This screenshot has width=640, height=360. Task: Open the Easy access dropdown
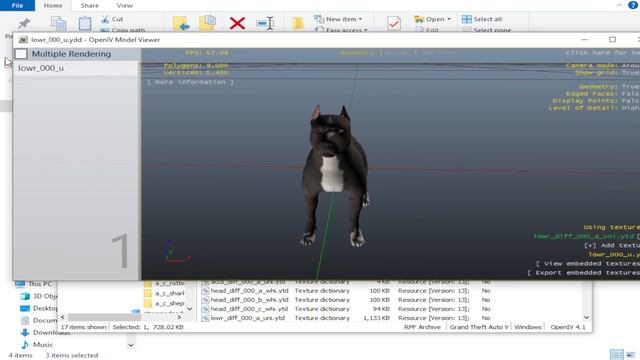[341, 30]
